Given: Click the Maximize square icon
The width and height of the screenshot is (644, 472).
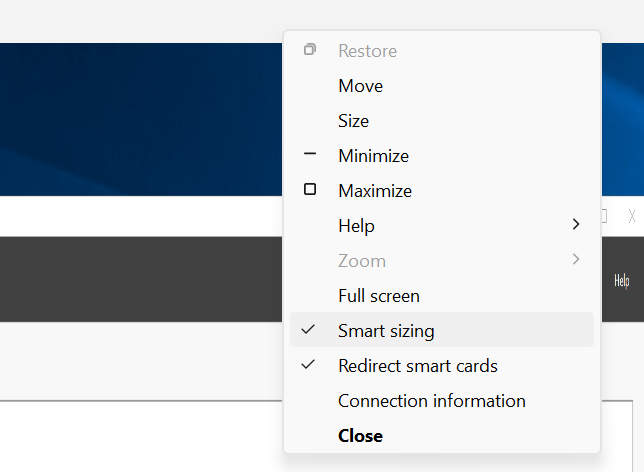Looking at the screenshot, I should [310, 189].
